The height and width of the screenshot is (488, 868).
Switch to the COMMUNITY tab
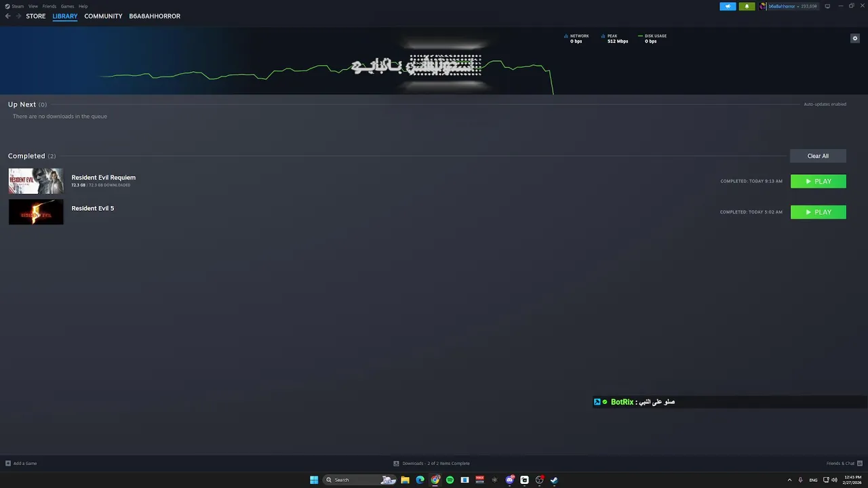click(103, 16)
